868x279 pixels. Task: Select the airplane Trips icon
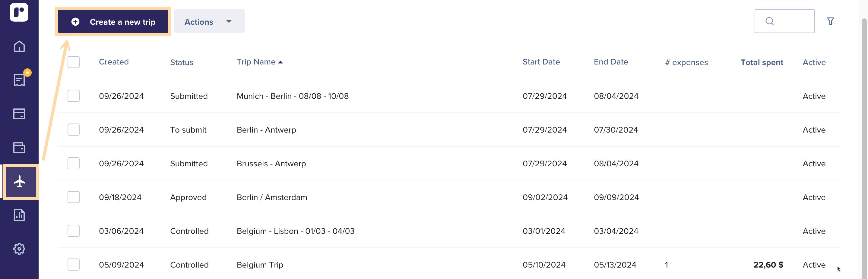point(20,182)
